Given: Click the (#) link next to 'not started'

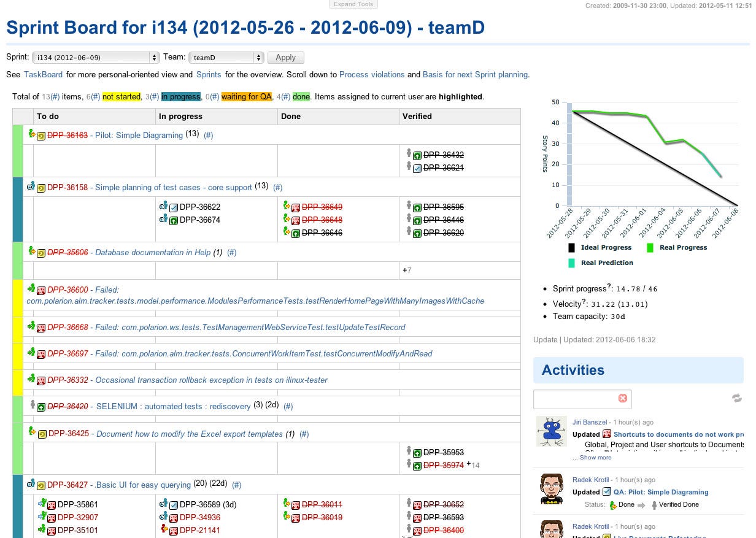Looking at the screenshot, I should [94, 97].
